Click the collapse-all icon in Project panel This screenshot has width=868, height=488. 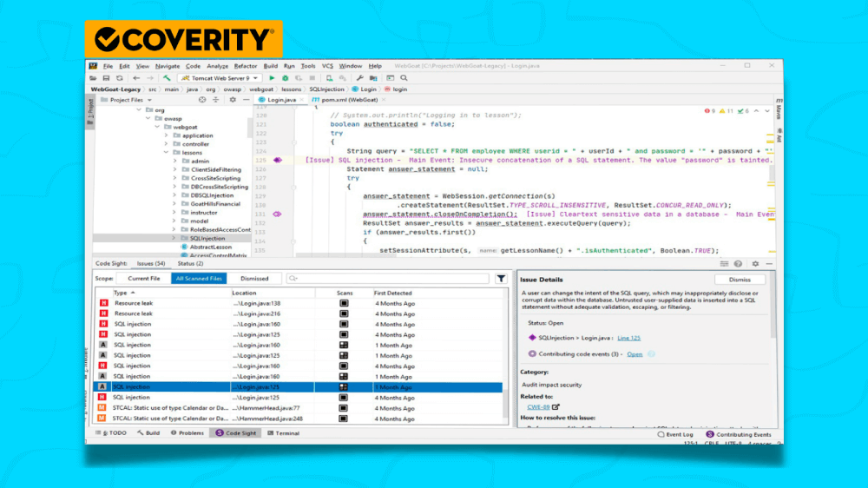click(216, 100)
